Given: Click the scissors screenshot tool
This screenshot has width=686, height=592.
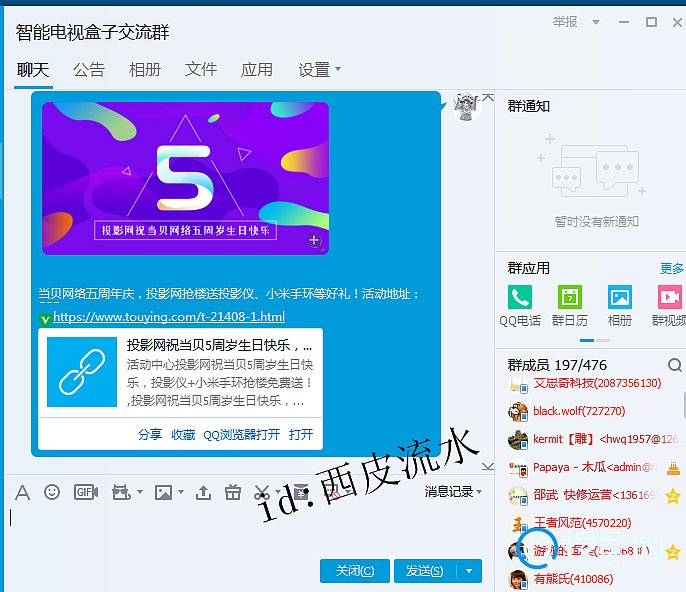Looking at the screenshot, I should 261,492.
